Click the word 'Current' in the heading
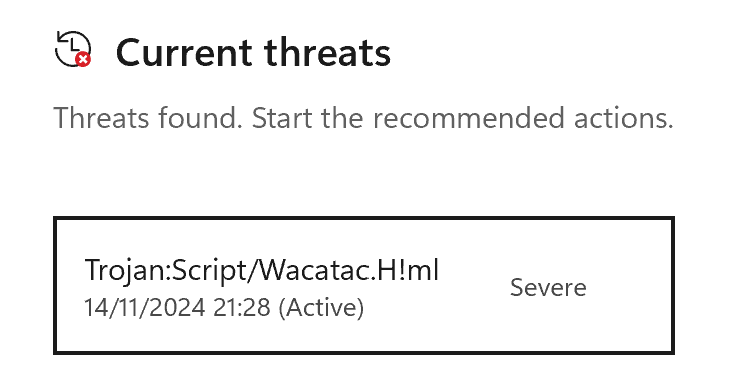 pos(184,53)
